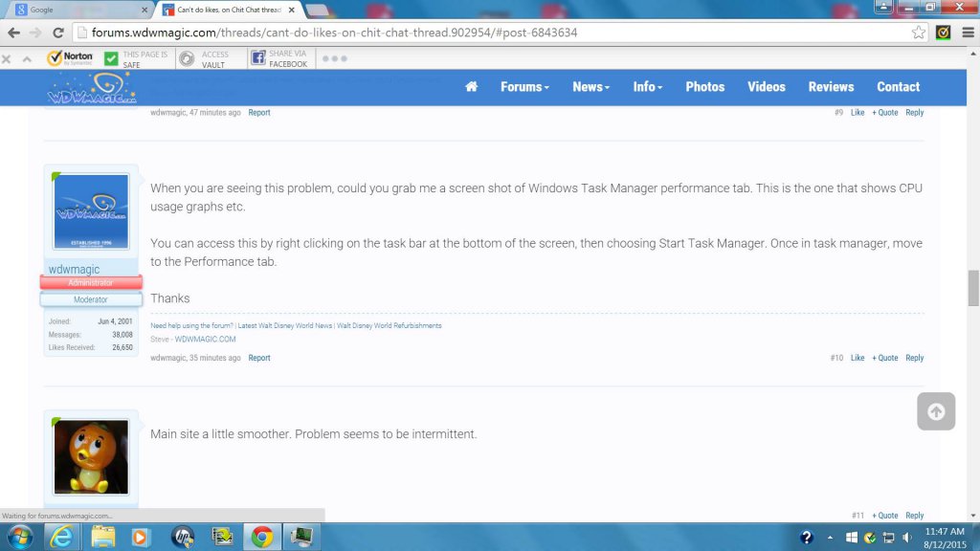Open the Latest Walt Disney World News link
Screen dimensions: 980x551
[x=285, y=326]
